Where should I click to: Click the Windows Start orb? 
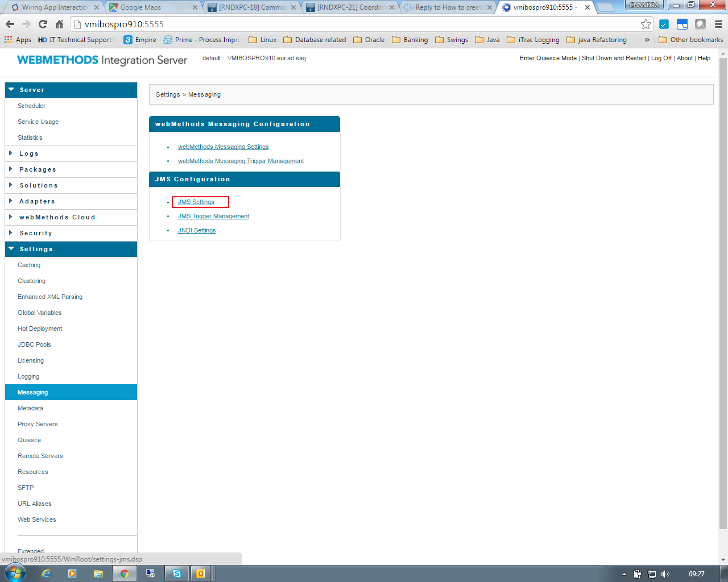(15, 573)
